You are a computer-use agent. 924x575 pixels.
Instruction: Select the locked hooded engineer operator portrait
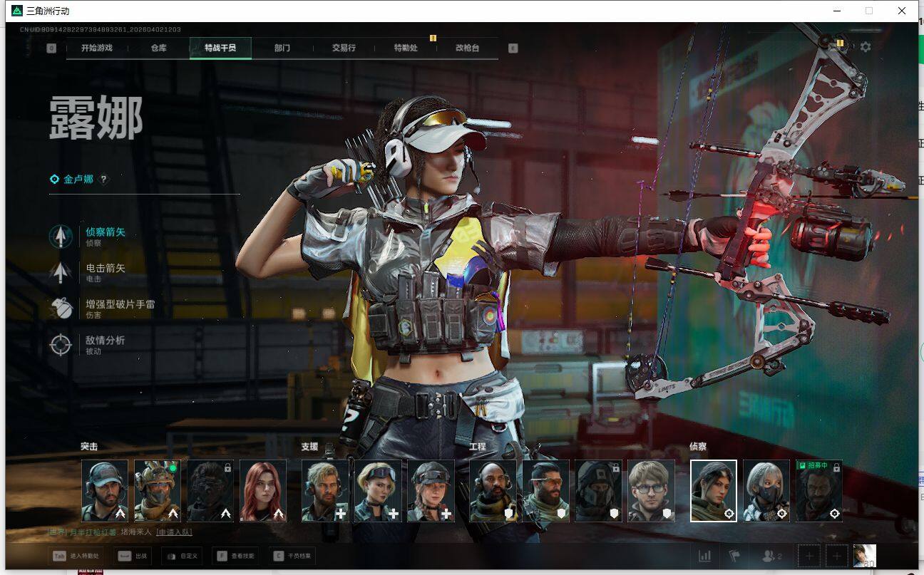click(x=598, y=491)
